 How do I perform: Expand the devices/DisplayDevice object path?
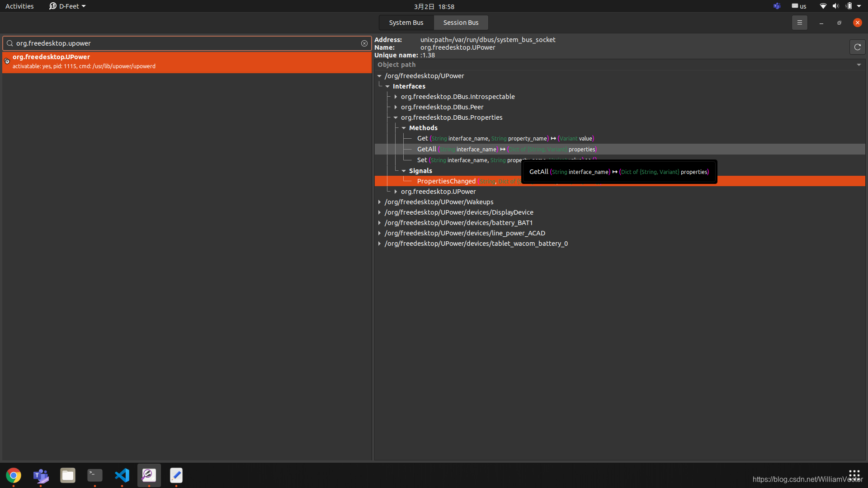379,212
